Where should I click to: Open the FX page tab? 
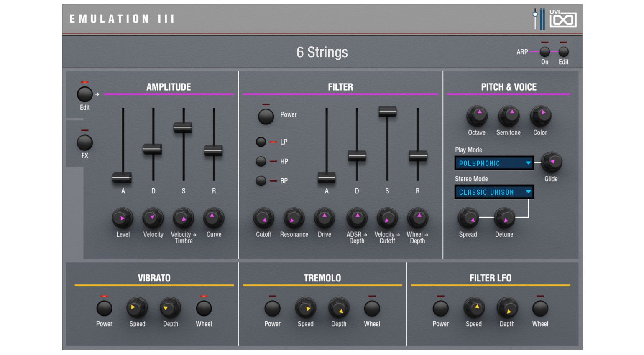pos(84,142)
